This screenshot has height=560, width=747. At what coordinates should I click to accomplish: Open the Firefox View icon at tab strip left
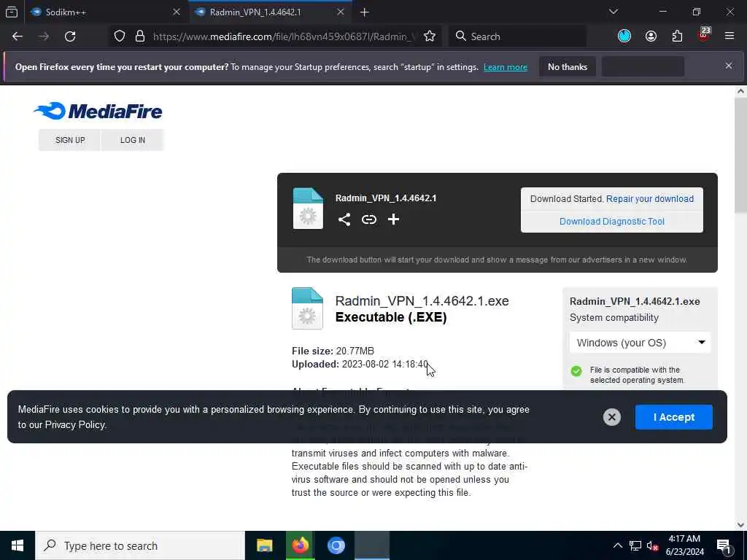[x=12, y=12]
